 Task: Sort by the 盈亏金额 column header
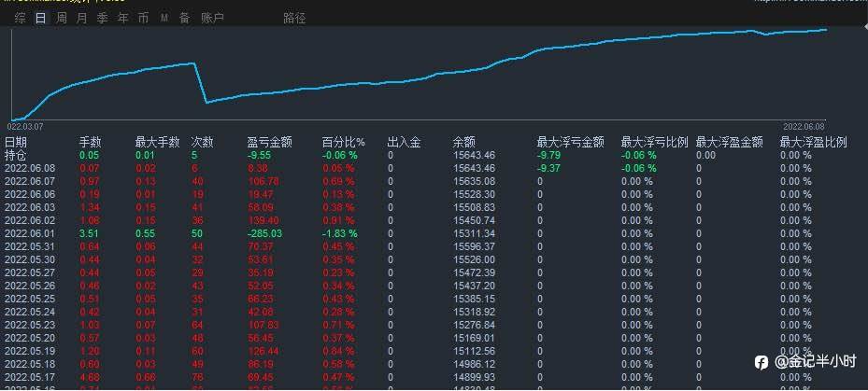tap(269, 142)
